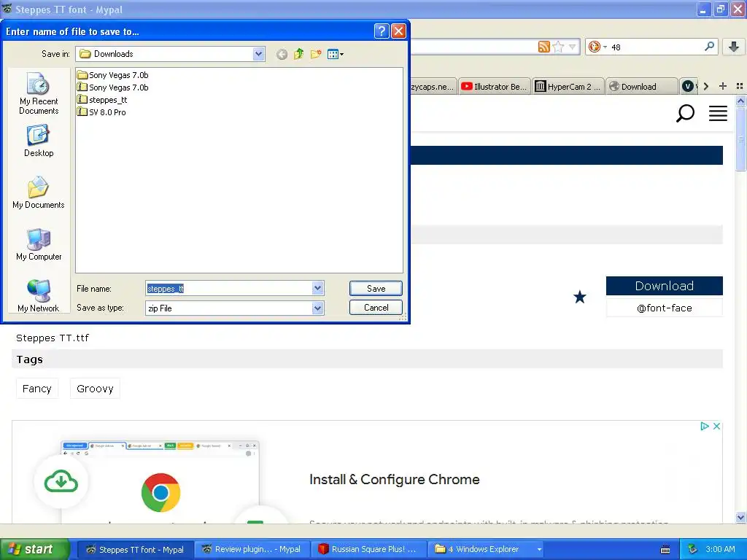This screenshot has width=747, height=560.
Task: Open the browser downloads arrow button
Action: [734, 47]
